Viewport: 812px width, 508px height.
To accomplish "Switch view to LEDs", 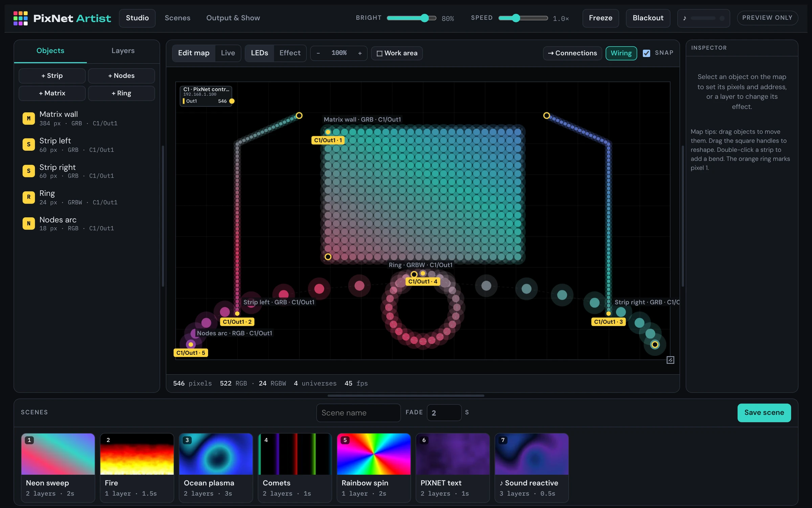I will (260, 53).
